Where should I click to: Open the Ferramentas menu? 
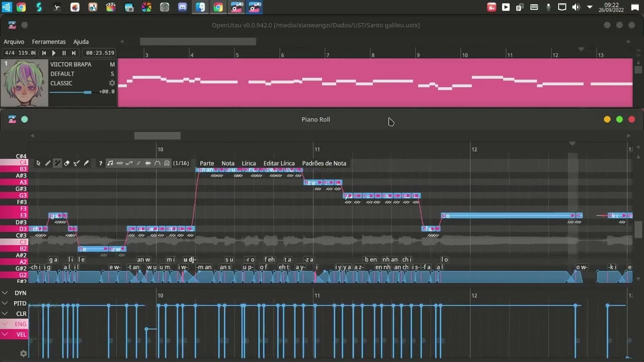tap(49, 42)
